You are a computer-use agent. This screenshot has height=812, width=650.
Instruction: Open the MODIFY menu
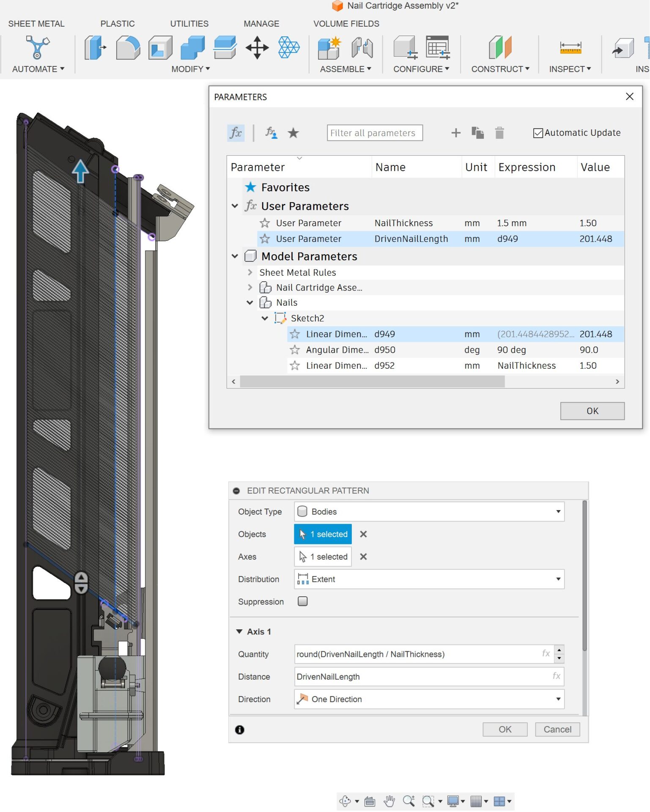coord(190,69)
